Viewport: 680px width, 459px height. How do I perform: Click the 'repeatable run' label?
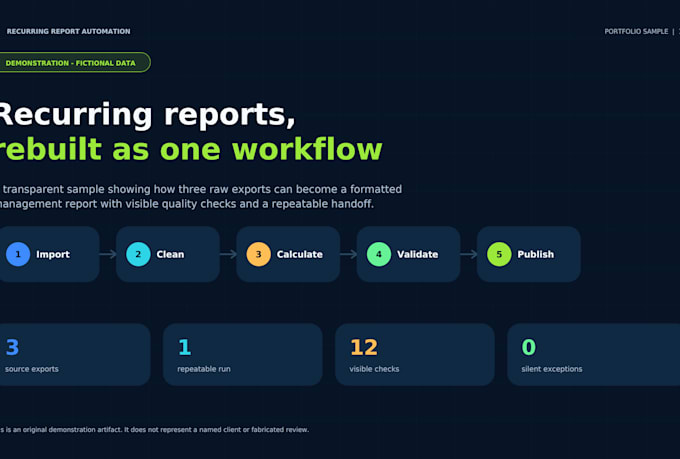204,369
